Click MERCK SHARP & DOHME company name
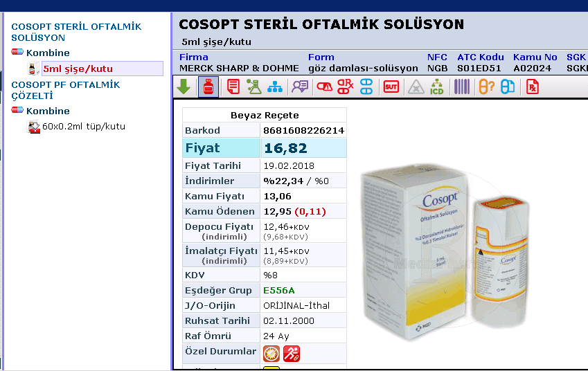Screen dimensions: 588x371 point(239,69)
